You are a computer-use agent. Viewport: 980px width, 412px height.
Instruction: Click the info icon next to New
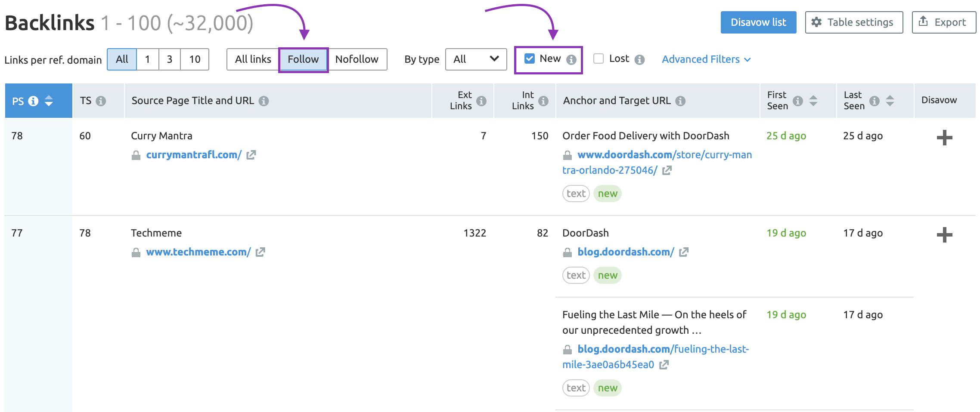[x=571, y=60]
